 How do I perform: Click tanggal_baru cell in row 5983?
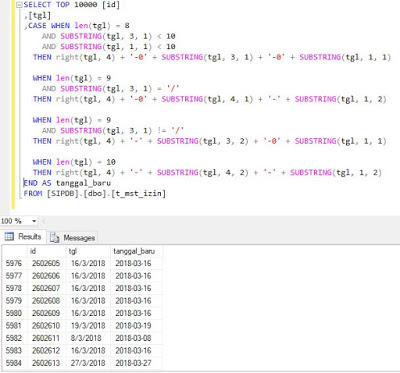[136, 351]
